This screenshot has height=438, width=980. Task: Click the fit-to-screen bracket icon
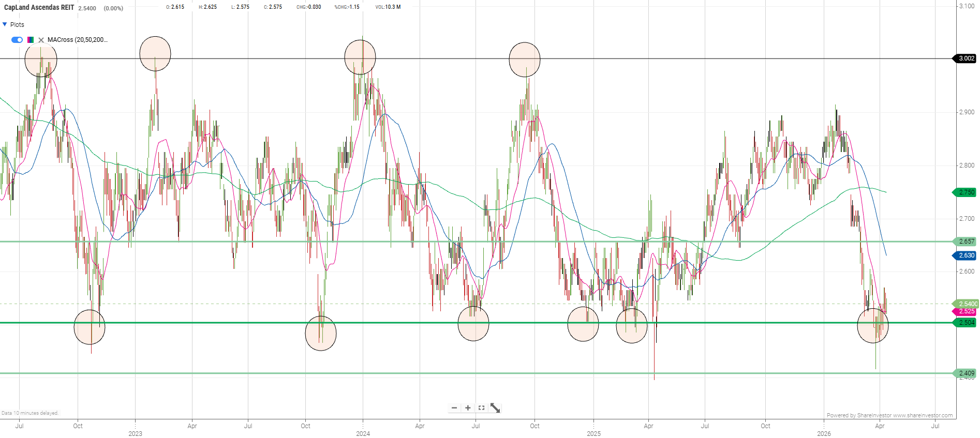(481, 408)
